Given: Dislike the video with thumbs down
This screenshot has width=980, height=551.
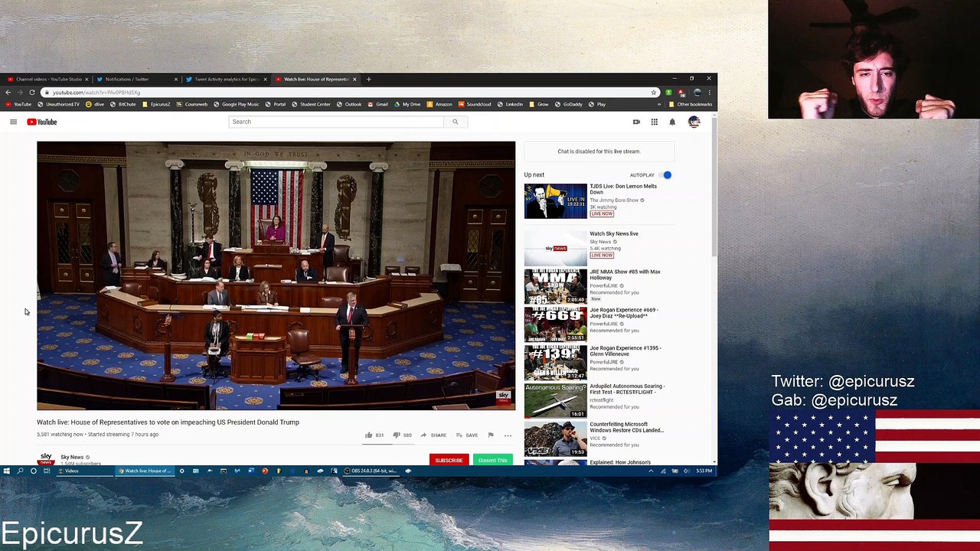Looking at the screenshot, I should tap(397, 435).
